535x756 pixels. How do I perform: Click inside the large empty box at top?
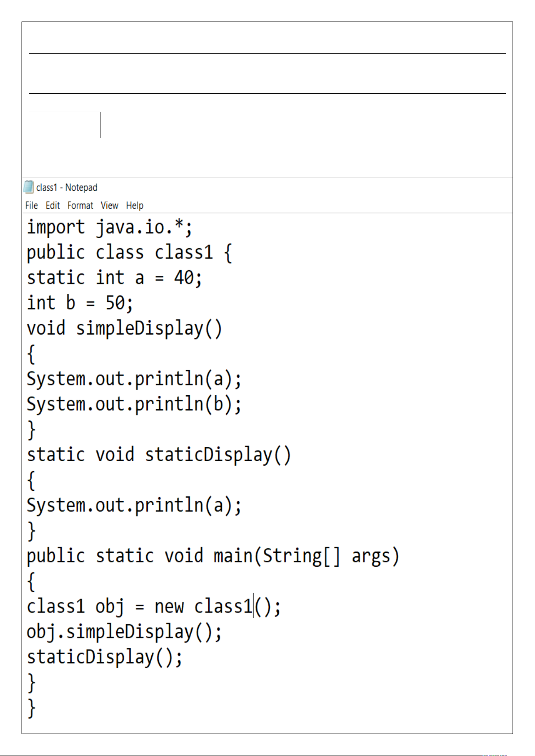(267, 74)
